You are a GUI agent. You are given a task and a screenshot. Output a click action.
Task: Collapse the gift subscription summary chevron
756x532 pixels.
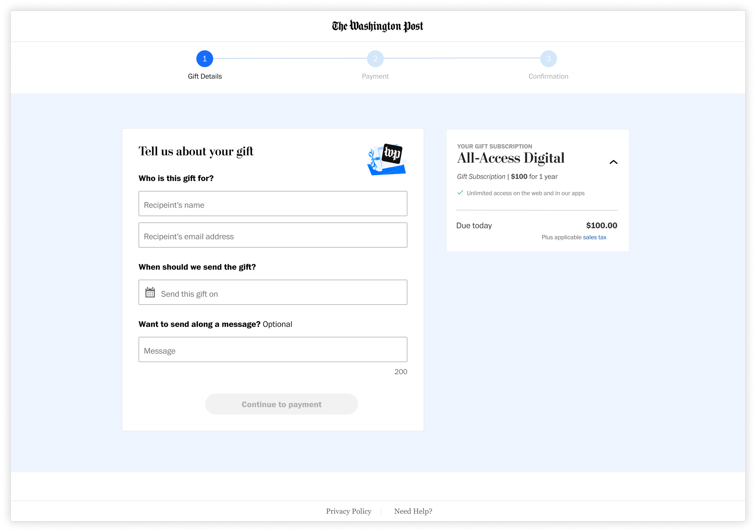click(614, 162)
